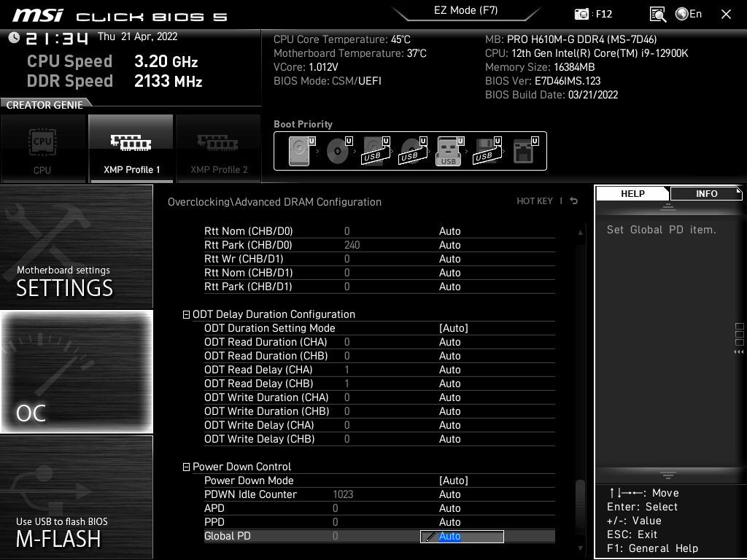The height and width of the screenshot is (560, 747).
Task: Switch to the INFO tab
Action: [706, 193]
